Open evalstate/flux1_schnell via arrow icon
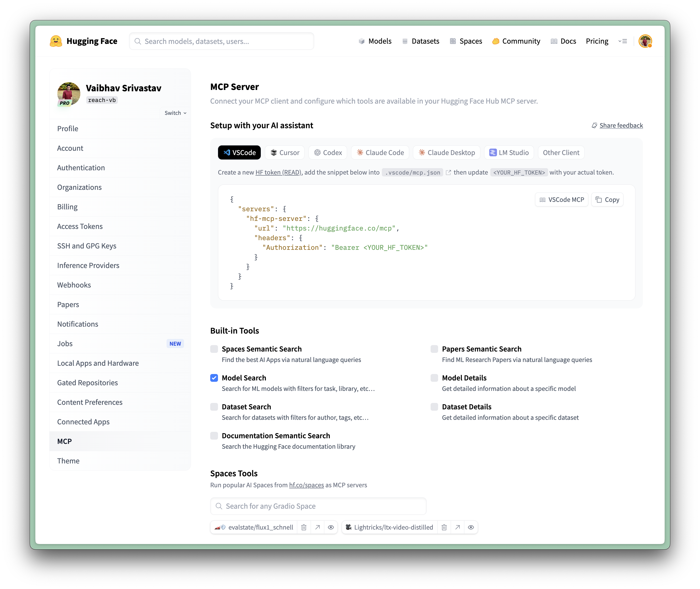This screenshot has height=589, width=700. (x=317, y=527)
